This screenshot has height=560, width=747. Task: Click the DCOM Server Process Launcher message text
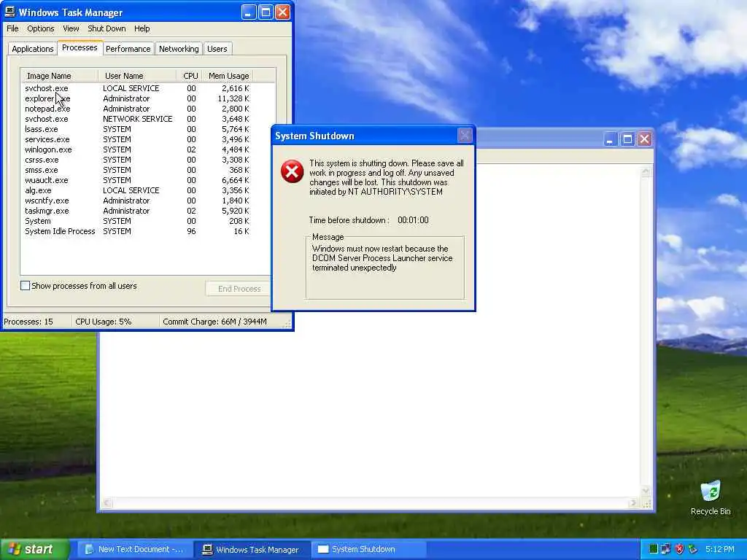(x=382, y=258)
